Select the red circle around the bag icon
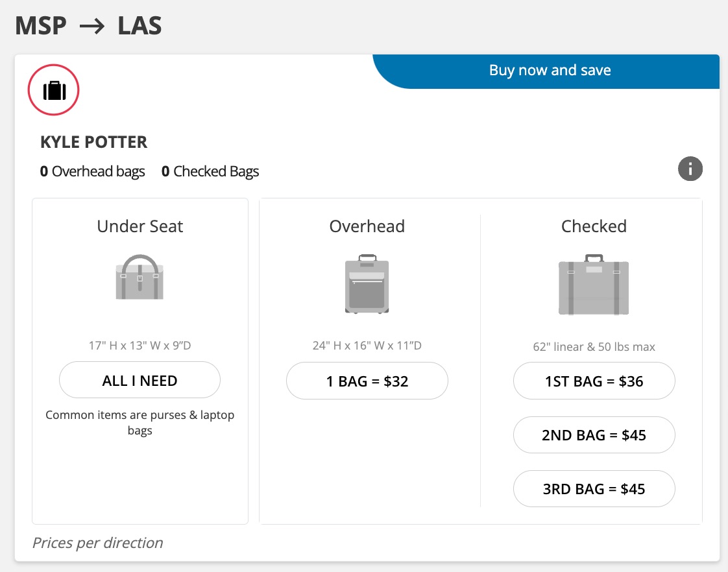This screenshot has height=572, width=728. click(53, 90)
